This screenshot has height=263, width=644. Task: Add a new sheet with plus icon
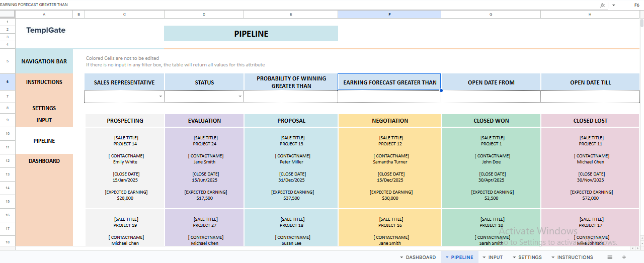coord(624,257)
